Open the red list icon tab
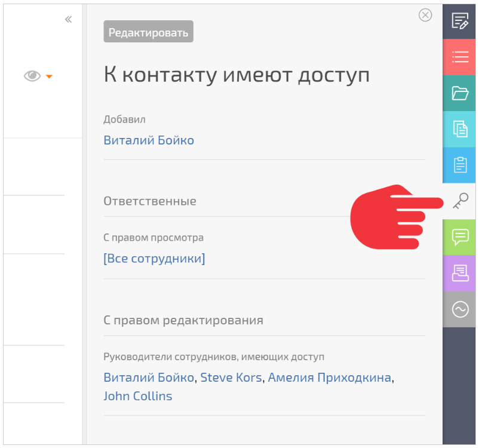This screenshot has width=479, height=448. tap(460, 57)
